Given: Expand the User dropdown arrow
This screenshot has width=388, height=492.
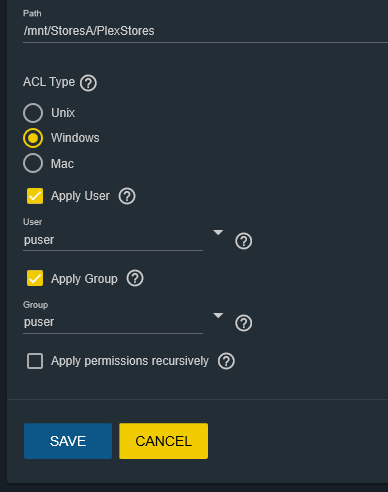Looking at the screenshot, I should click(218, 232).
